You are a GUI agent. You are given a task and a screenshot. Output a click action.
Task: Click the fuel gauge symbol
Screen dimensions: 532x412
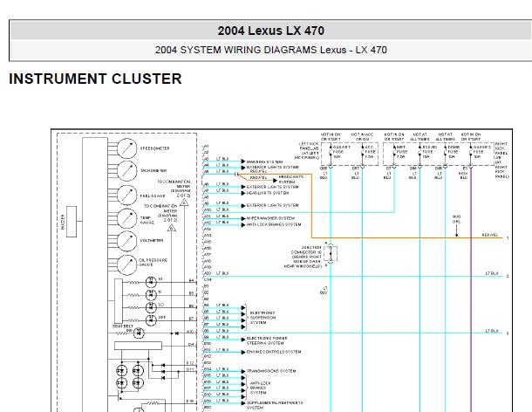[126, 195]
